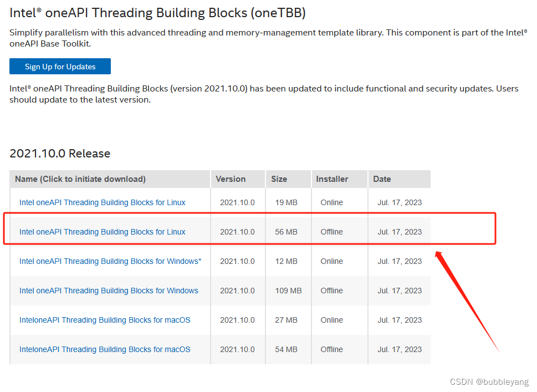Download the Linux offline installer, 56 MB row
This screenshot has height=392, width=537.
[102, 232]
